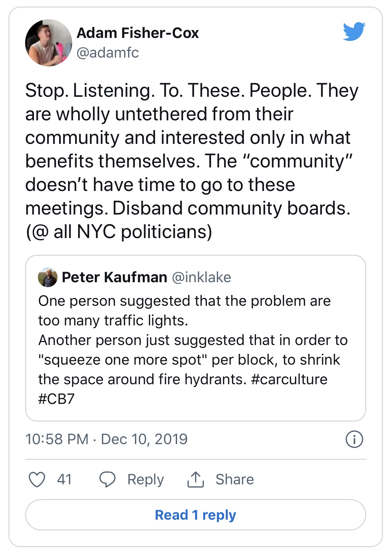Screen dimensions: 392x554
Task: Open the #CB7 hashtag
Action: point(56,399)
